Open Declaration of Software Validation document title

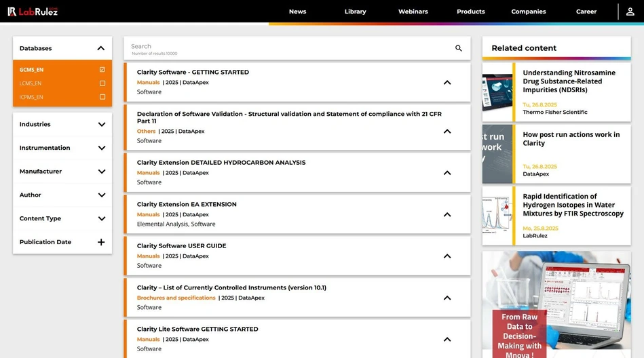tap(289, 117)
